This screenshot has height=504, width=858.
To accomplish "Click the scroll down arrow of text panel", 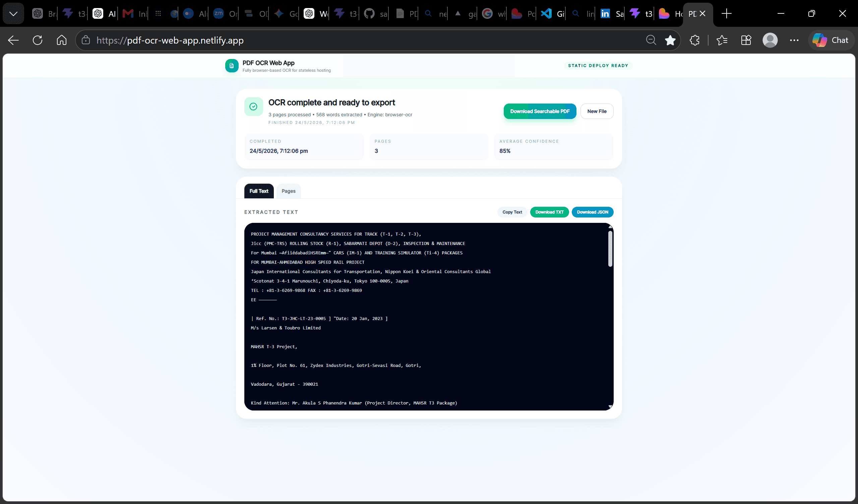I will [x=610, y=406].
